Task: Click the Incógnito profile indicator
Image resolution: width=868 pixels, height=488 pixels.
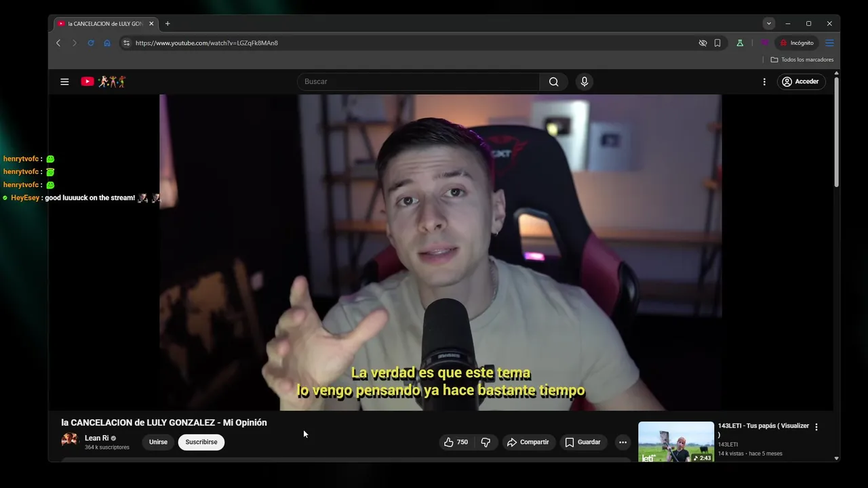Action: pyautogui.click(x=797, y=43)
